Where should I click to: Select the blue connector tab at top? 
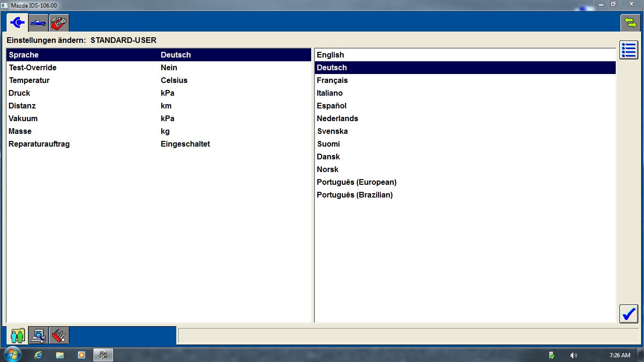pos(17,23)
